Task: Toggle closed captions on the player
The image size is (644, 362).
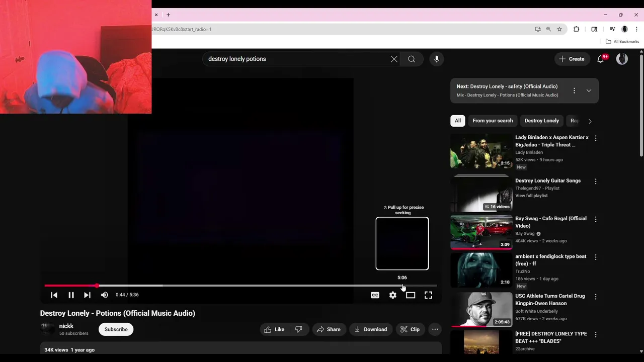Action: [375, 295]
